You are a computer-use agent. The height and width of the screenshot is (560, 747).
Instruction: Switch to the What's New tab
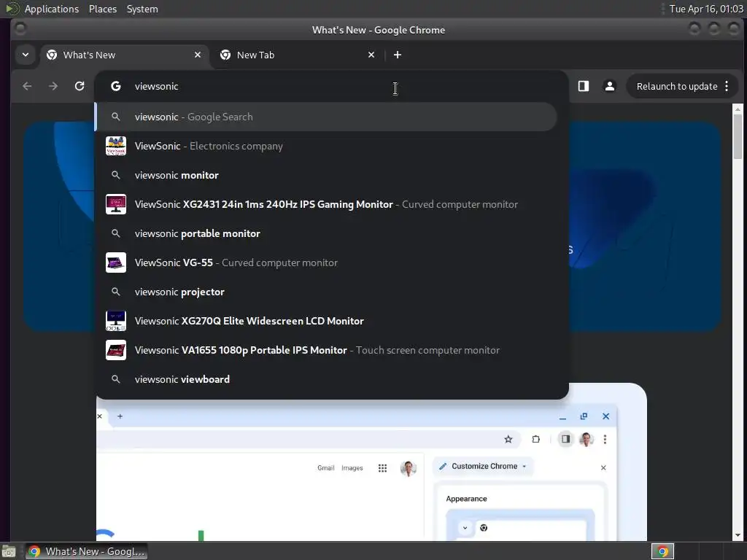(x=124, y=55)
